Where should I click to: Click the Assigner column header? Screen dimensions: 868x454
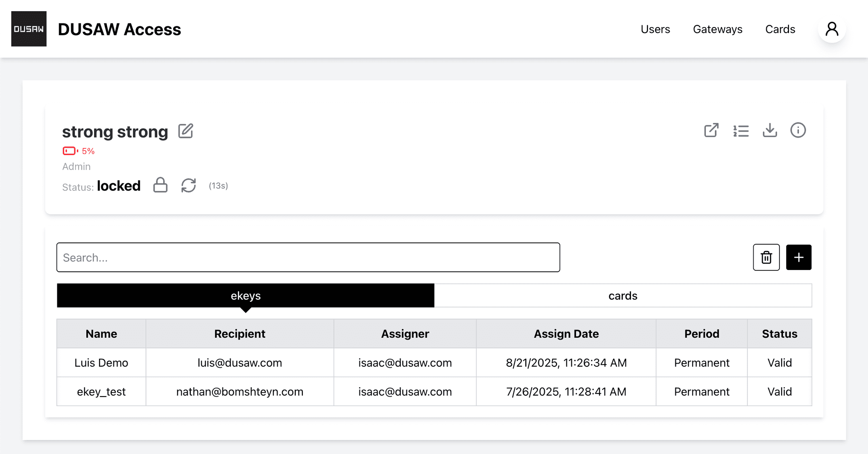pos(405,334)
